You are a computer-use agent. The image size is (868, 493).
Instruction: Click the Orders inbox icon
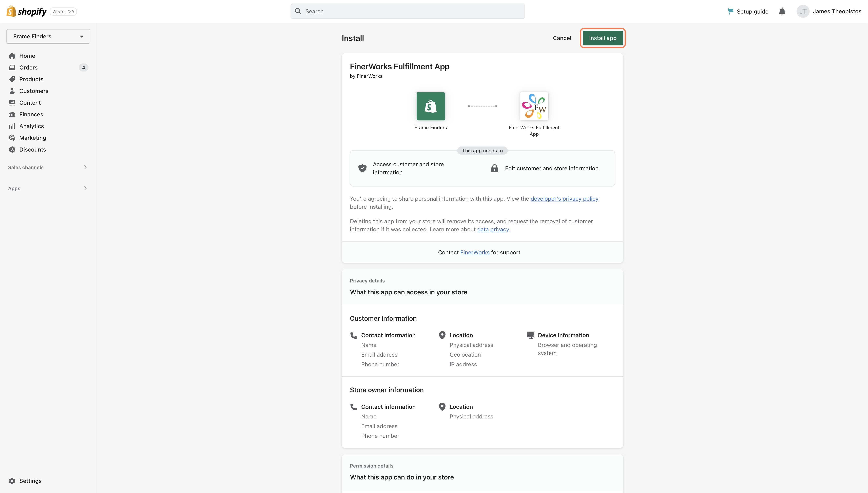(12, 67)
